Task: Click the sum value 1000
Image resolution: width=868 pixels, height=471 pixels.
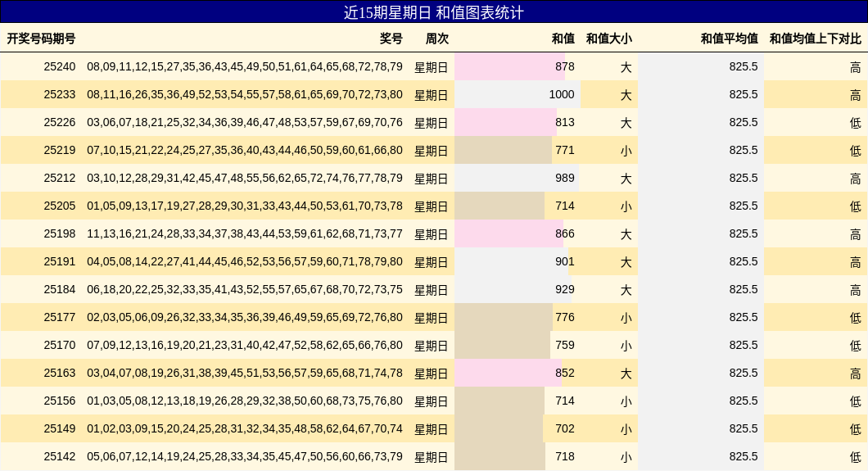Action: 562,95
